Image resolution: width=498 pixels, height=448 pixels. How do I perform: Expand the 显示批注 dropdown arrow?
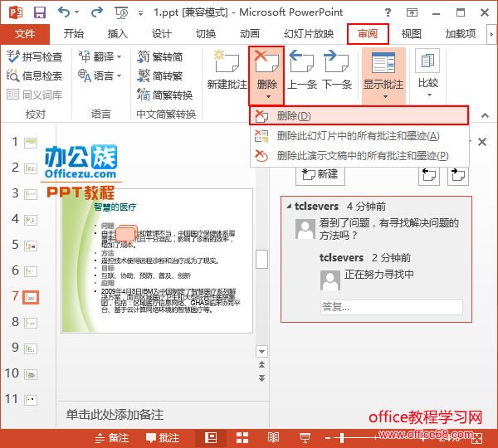(x=385, y=96)
